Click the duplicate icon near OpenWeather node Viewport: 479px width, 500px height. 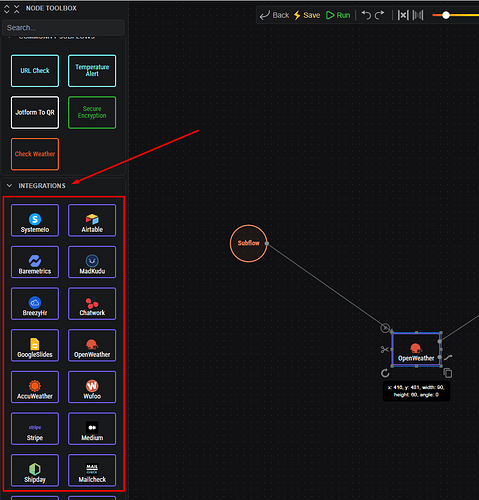click(448, 373)
